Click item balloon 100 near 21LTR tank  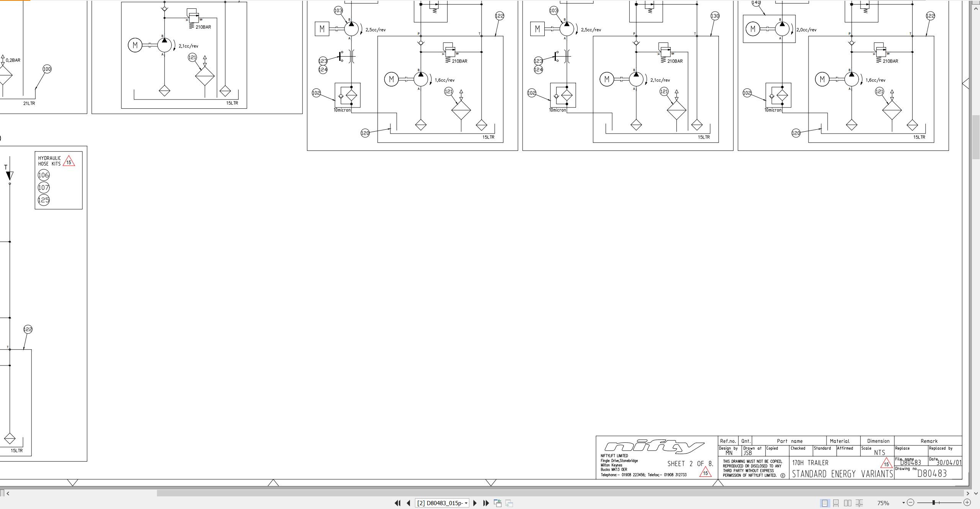[x=47, y=69]
